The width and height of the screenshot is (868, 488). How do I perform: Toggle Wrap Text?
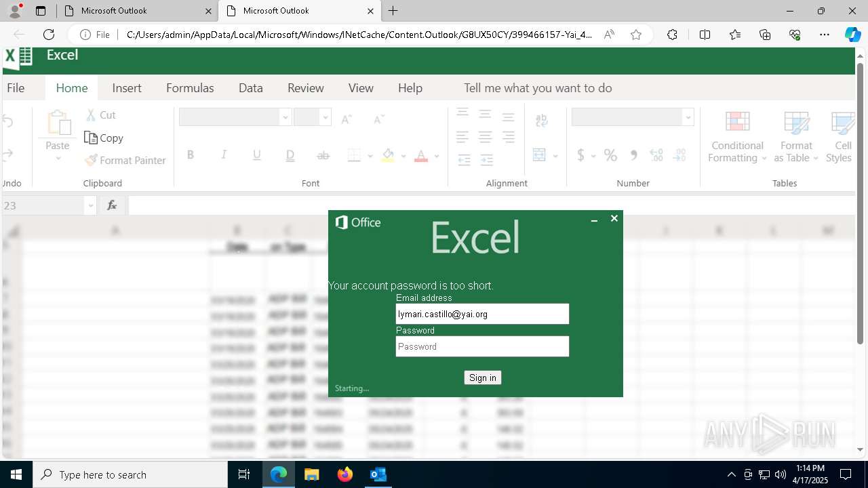tap(541, 121)
